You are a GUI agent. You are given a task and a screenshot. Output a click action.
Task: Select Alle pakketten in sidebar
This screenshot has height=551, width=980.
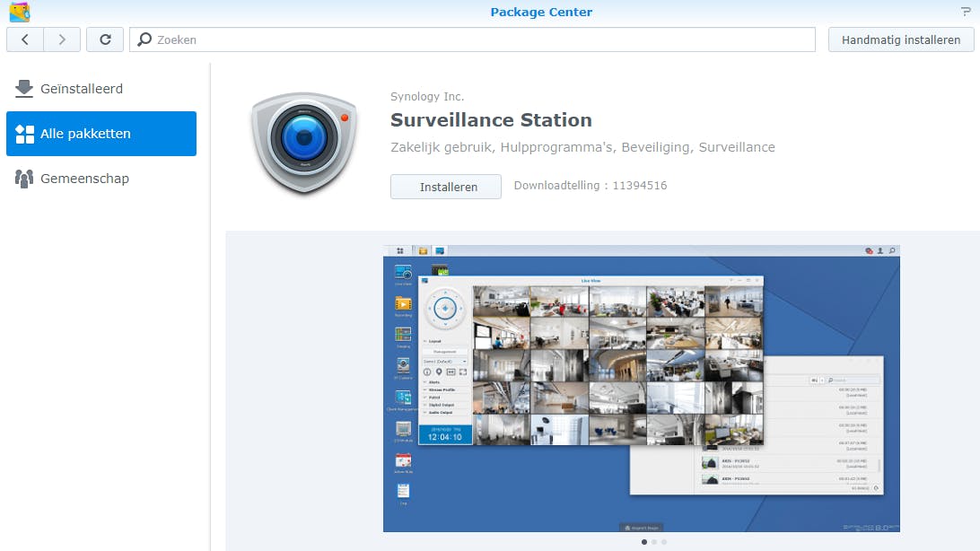pyautogui.click(x=101, y=134)
